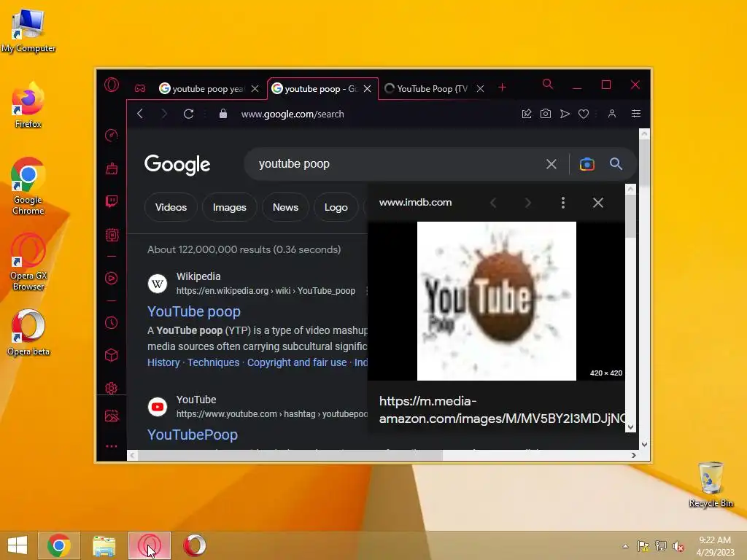Open the GX Cleaner sidebar icon

pyautogui.click(x=112, y=168)
